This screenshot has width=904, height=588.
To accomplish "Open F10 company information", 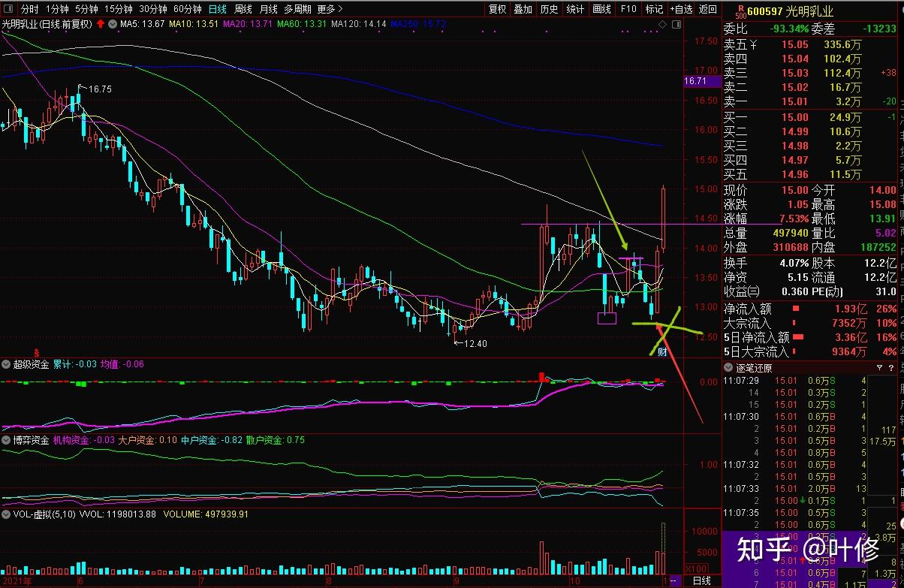I will point(628,10).
